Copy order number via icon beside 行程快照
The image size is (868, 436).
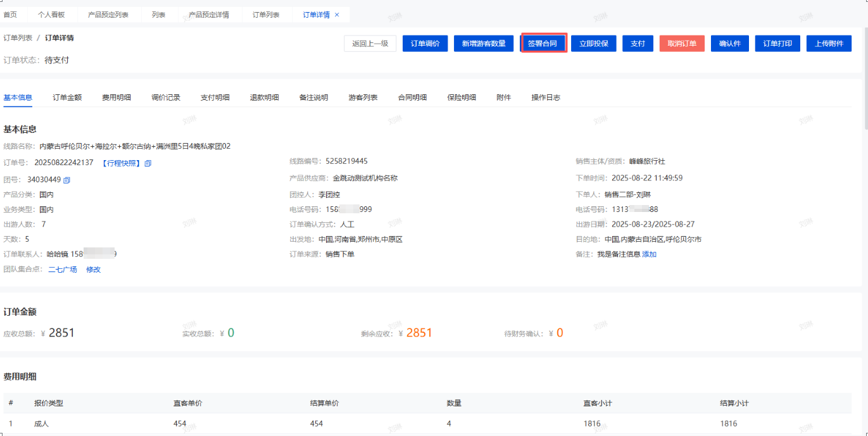click(x=148, y=163)
